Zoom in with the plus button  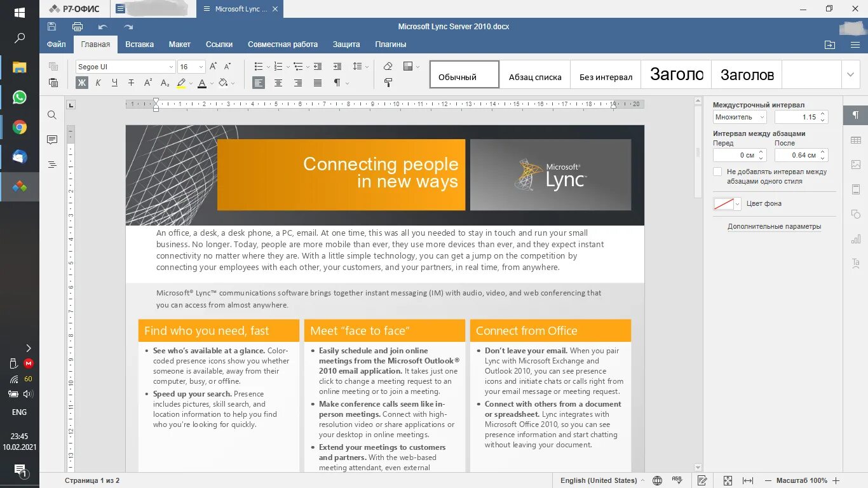[836, 480]
